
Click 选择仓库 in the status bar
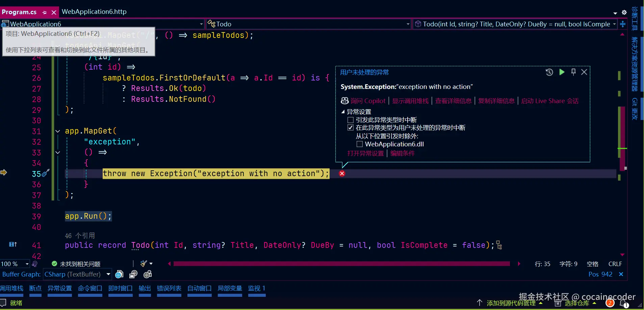tap(577, 303)
